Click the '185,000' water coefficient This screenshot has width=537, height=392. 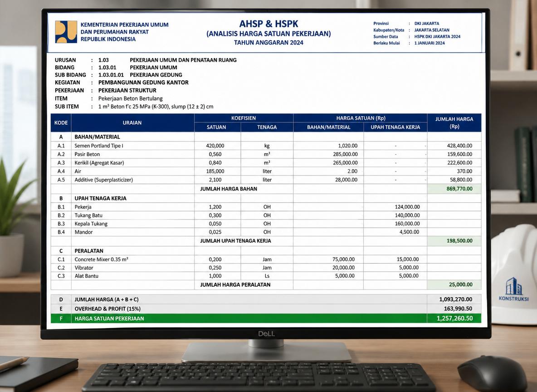(x=215, y=171)
